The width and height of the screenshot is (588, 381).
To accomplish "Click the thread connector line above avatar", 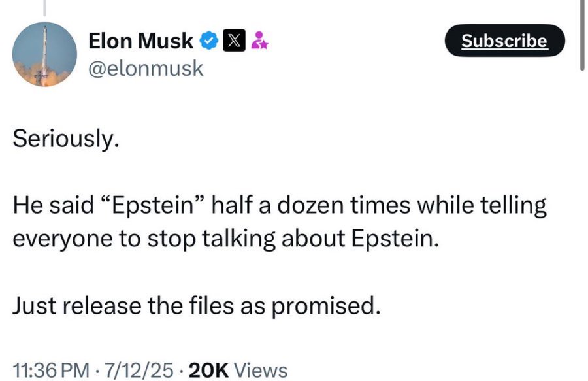I will [45, 8].
